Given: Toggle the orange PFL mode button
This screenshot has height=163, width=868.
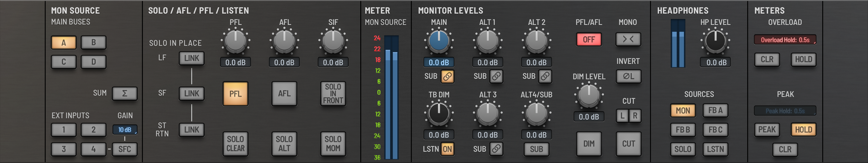Looking at the screenshot, I should tap(236, 94).
